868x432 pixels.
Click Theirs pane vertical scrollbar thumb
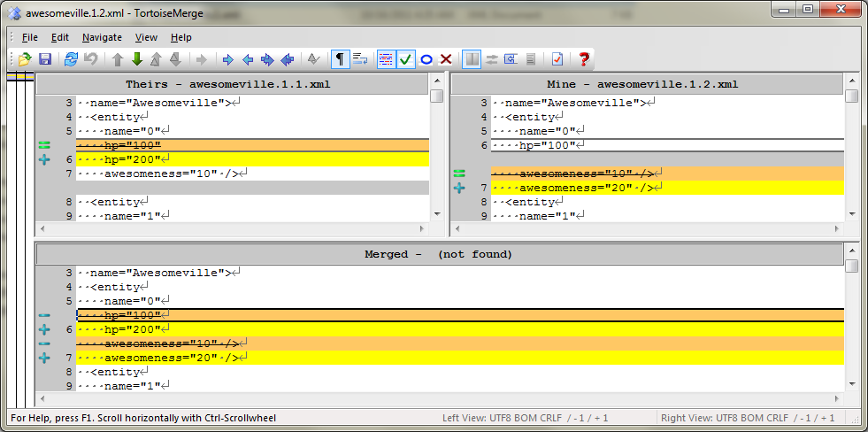point(437,96)
